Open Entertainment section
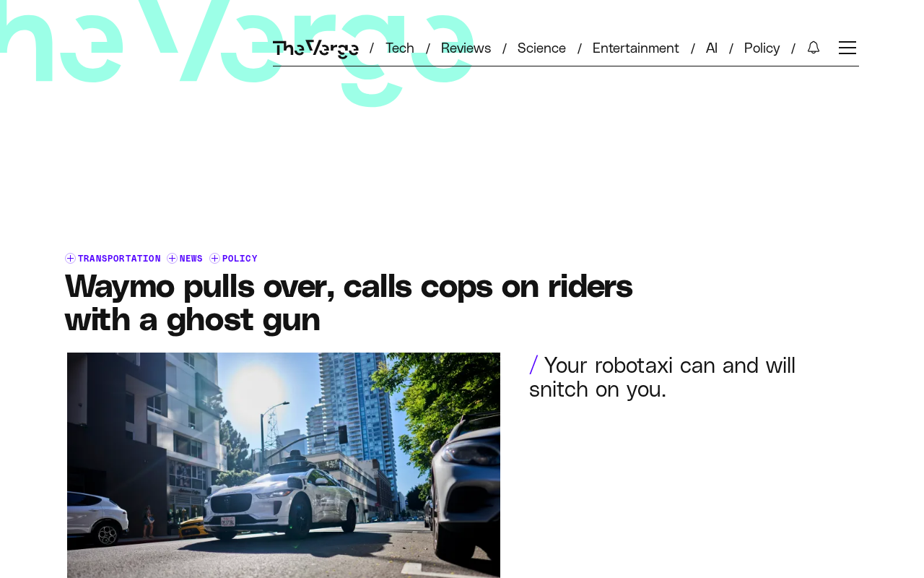The image size is (924, 578). coord(636,48)
